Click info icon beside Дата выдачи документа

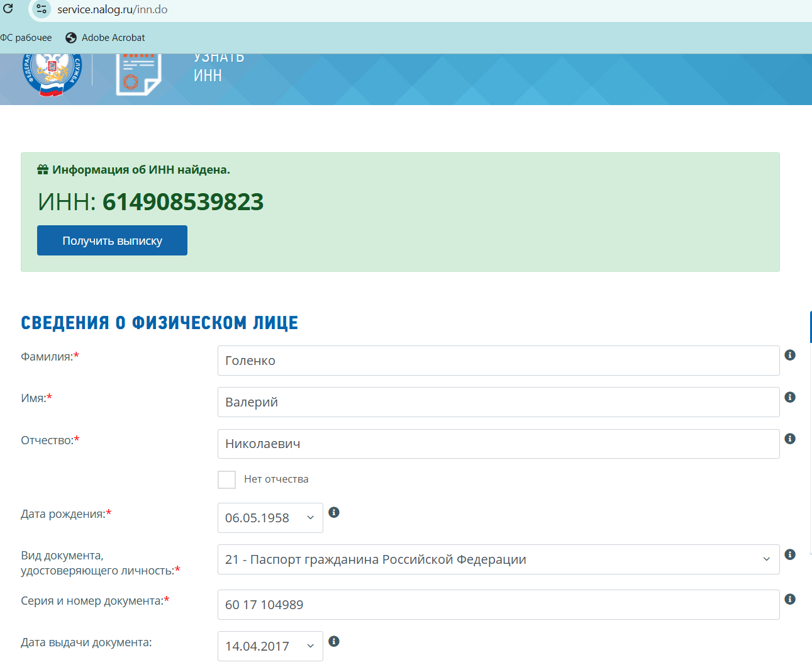click(x=334, y=641)
